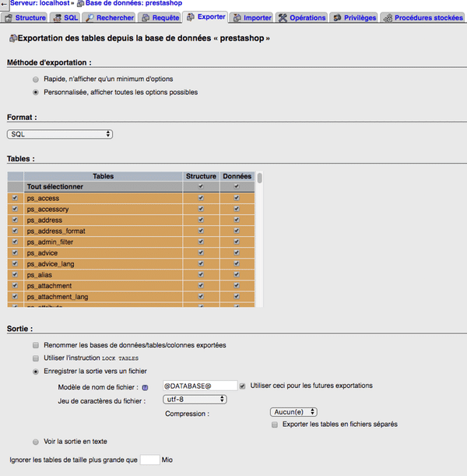This screenshot has height=476, width=467.
Task: Uncheck the ps_admin_filter row checkbox
Action: [x=15, y=242]
